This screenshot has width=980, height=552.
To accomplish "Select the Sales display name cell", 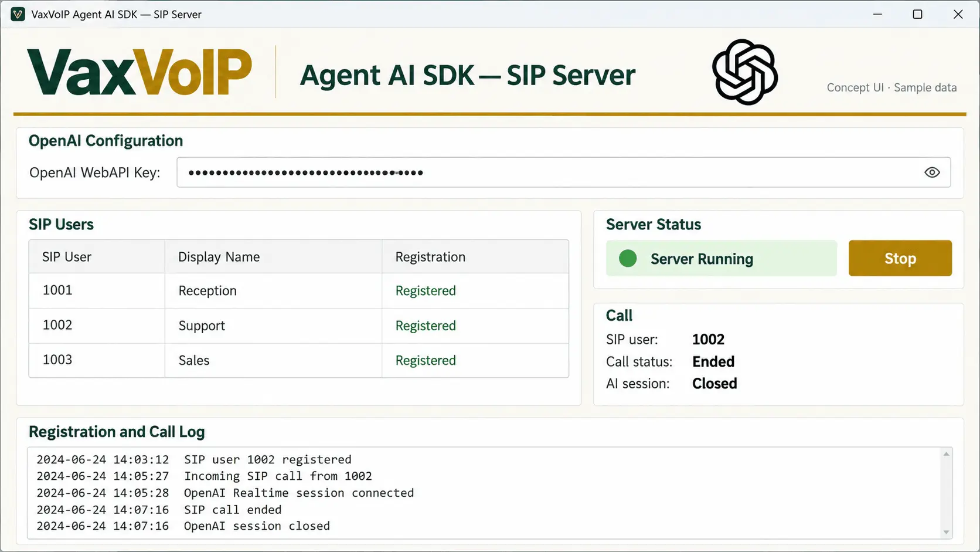I will click(x=273, y=360).
